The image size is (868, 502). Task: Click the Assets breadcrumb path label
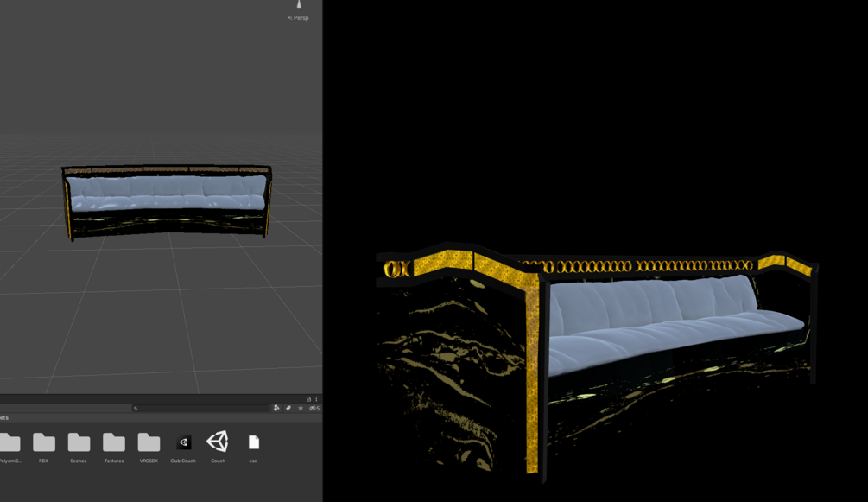pos(4,418)
